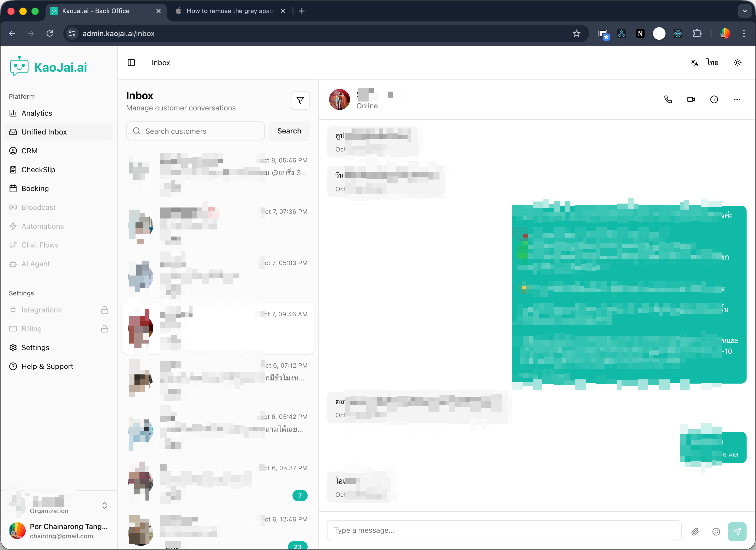Image resolution: width=756 pixels, height=550 pixels.
Task: Open conversation info circle icon
Action: (x=714, y=99)
